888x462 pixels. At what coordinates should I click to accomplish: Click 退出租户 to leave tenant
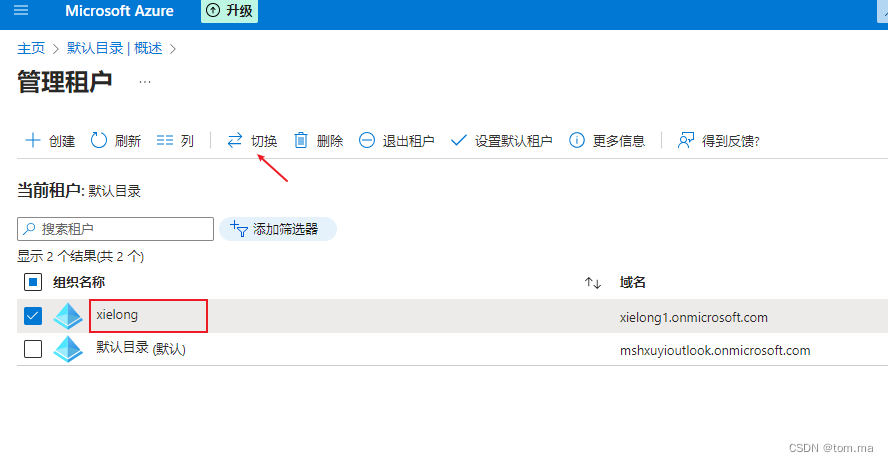pyautogui.click(x=396, y=140)
